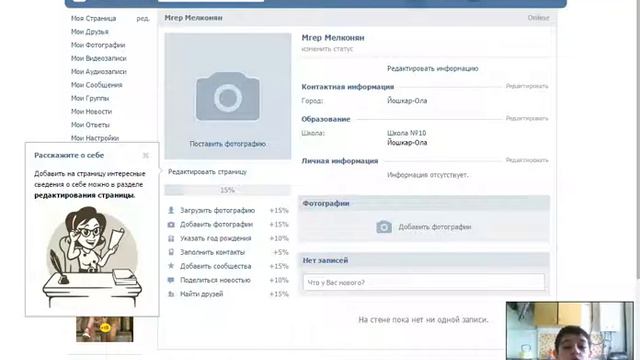Viewport: 640px width, 360px height.
Task: Open Мои Друзья in the sidebar
Action: click(x=90, y=32)
